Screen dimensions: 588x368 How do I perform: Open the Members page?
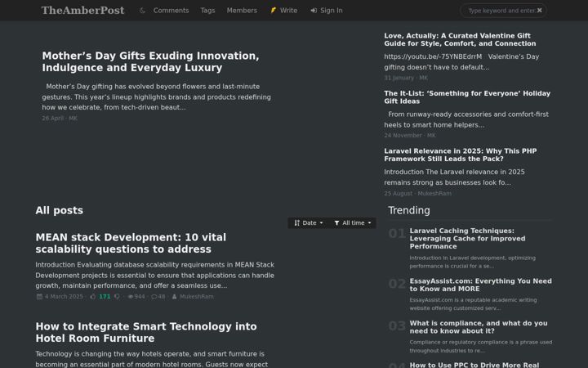click(x=242, y=11)
